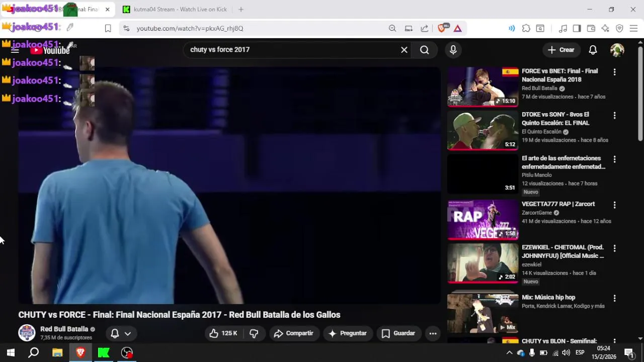
Task: Click the Kick app taskbar icon
Action: click(104, 353)
